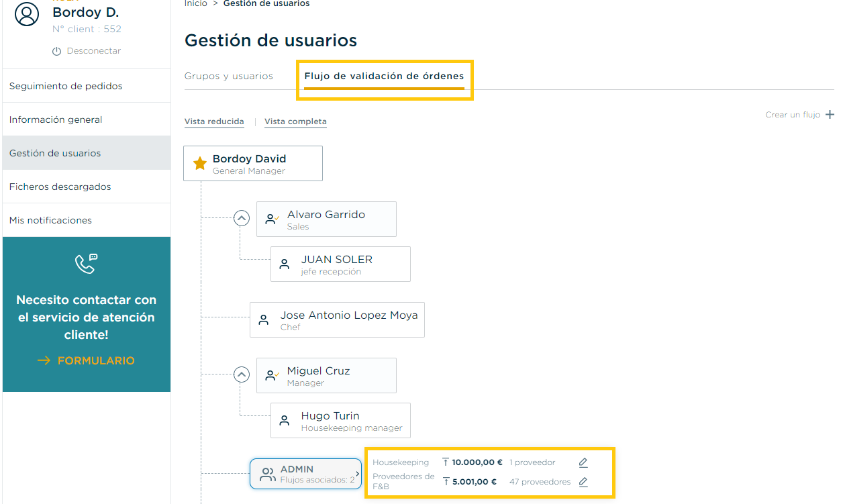Click the plus icon next to Crear un flujo

pos(830,115)
